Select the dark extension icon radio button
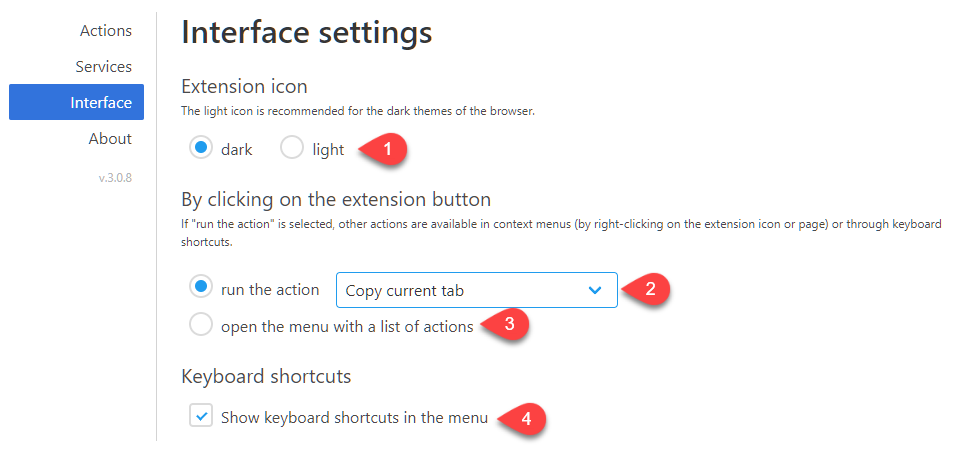Image resolution: width=959 pixels, height=453 pixels. (x=201, y=148)
